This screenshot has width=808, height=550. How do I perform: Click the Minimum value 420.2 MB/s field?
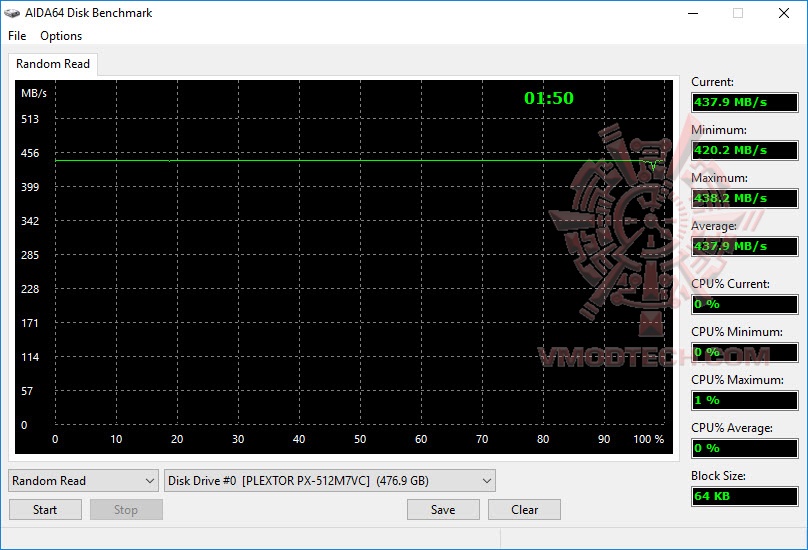745,150
